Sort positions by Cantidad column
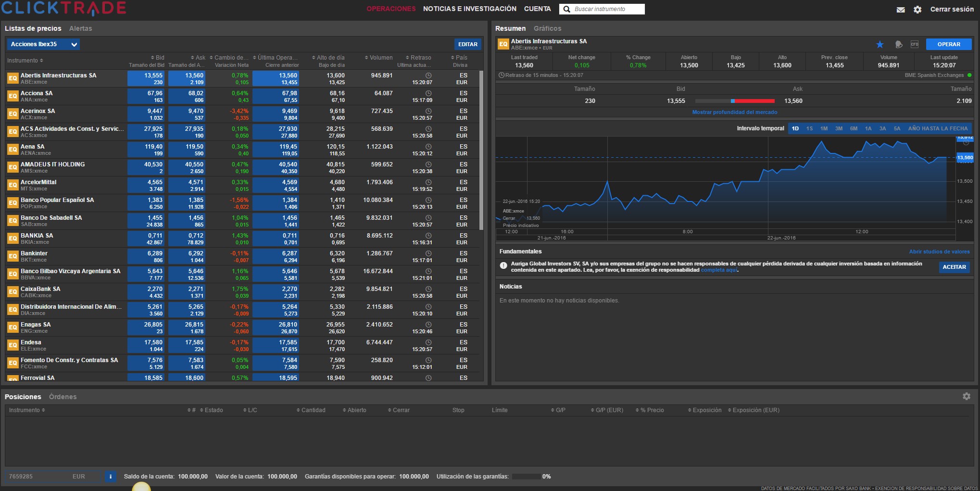980x491 pixels. [x=311, y=410]
